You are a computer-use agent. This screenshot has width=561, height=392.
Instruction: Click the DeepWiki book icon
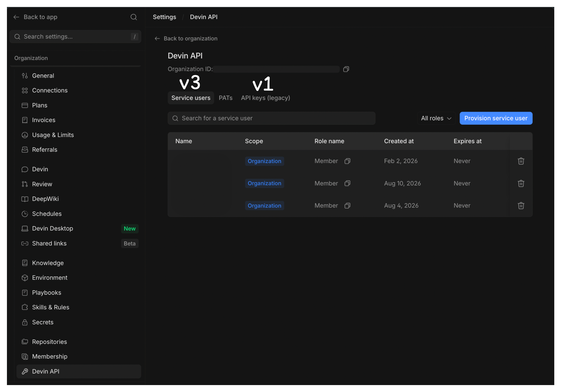tap(25, 199)
